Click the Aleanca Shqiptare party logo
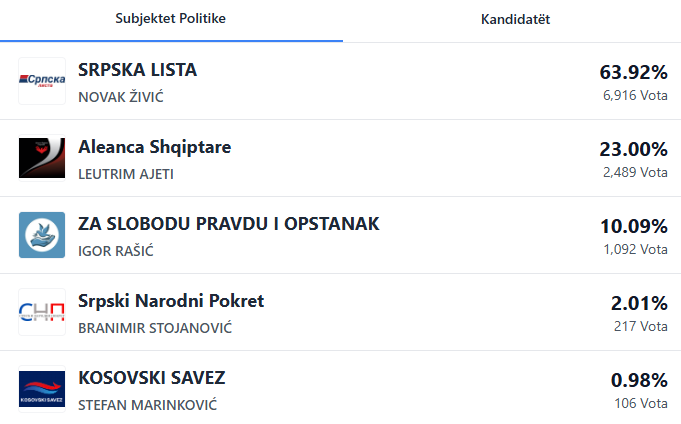681x424 pixels. pos(42,158)
